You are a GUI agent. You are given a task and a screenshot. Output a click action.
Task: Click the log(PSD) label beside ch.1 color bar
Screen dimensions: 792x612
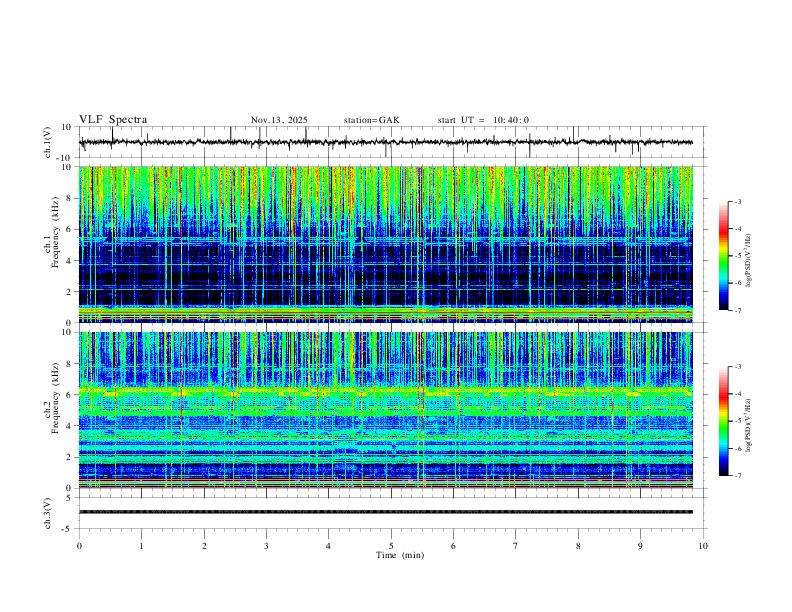point(749,259)
